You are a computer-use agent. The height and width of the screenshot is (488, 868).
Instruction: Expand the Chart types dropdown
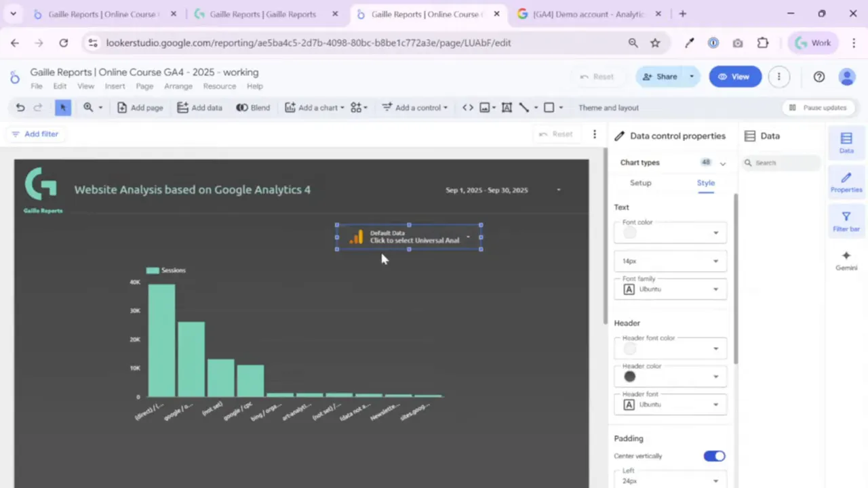722,163
